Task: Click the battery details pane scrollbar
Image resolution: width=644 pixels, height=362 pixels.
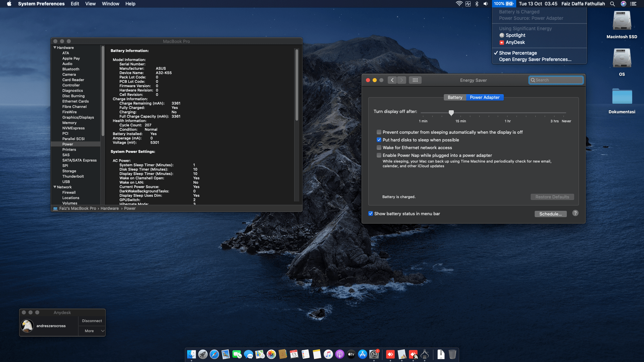Action: click(x=297, y=85)
